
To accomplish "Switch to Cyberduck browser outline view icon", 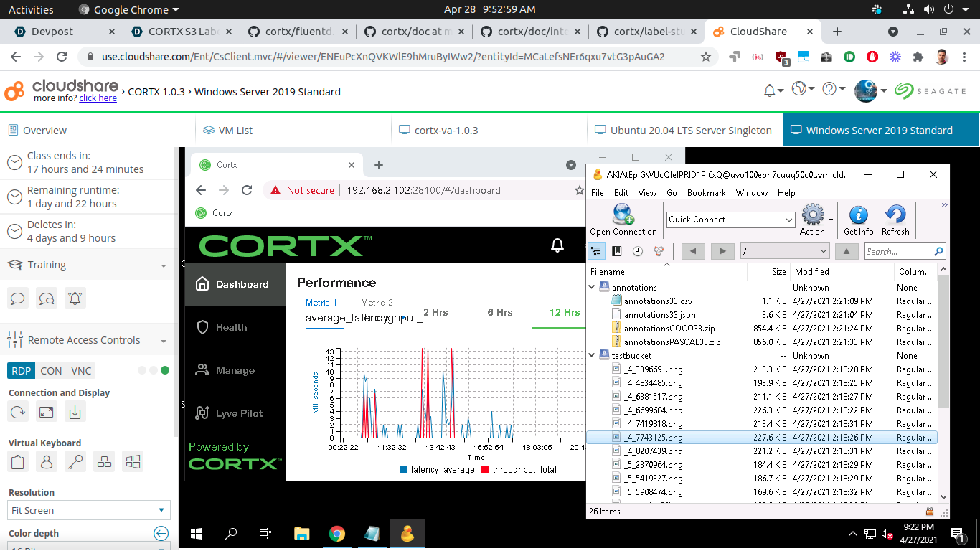I will (596, 251).
